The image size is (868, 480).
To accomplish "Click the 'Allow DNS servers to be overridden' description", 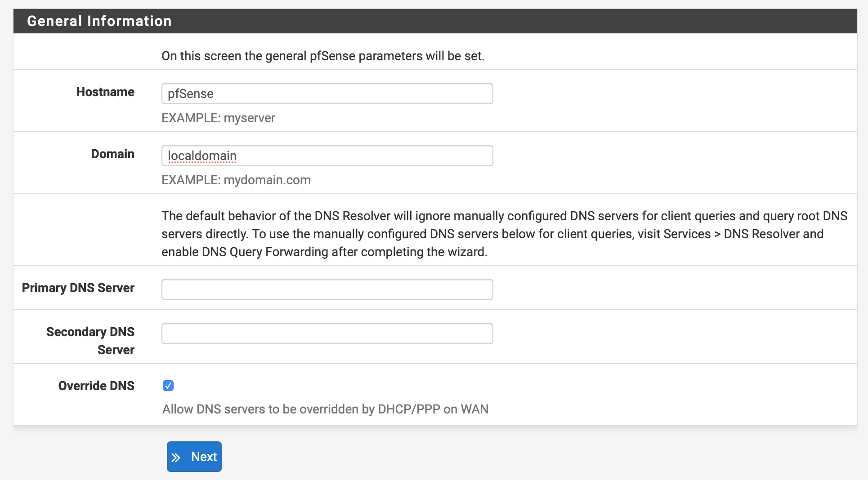I will [325, 409].
